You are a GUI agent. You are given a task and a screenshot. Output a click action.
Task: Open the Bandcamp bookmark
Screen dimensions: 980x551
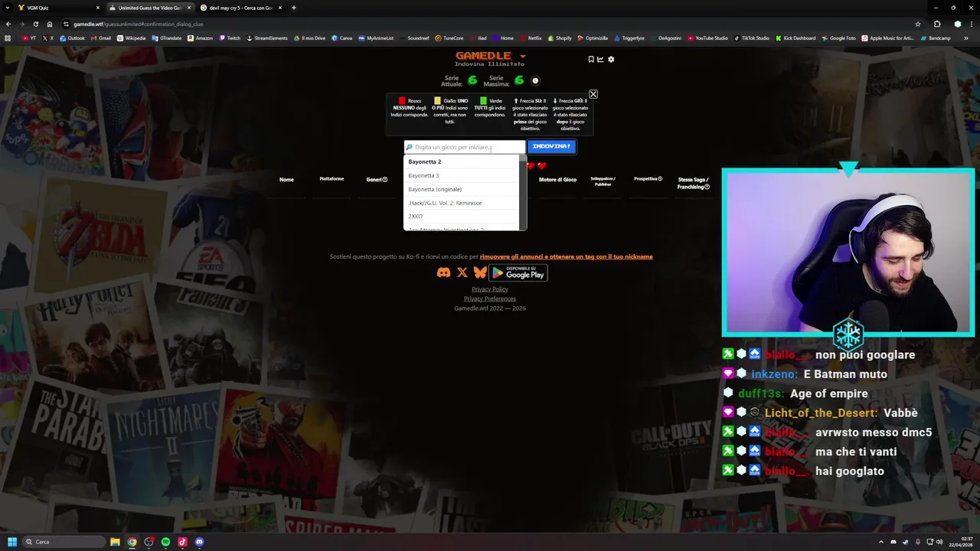(x=936, y=38)
